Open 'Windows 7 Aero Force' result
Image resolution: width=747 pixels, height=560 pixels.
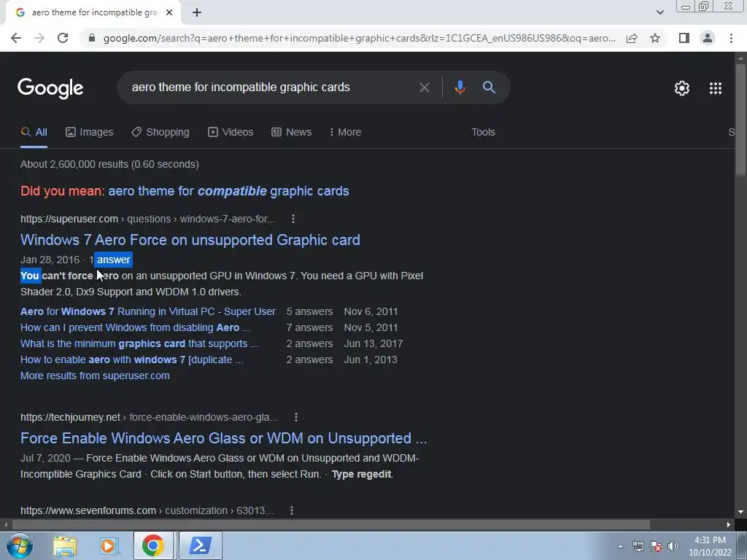(x=190, y=239)
